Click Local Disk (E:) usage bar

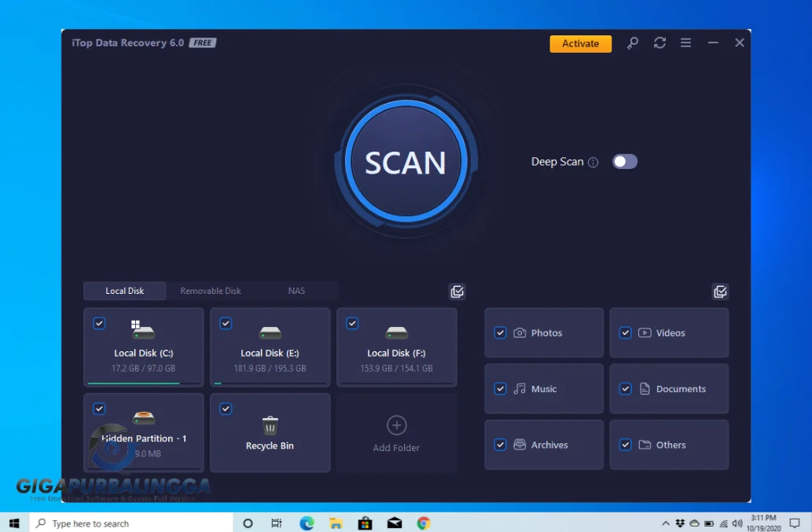click(270, 383)
